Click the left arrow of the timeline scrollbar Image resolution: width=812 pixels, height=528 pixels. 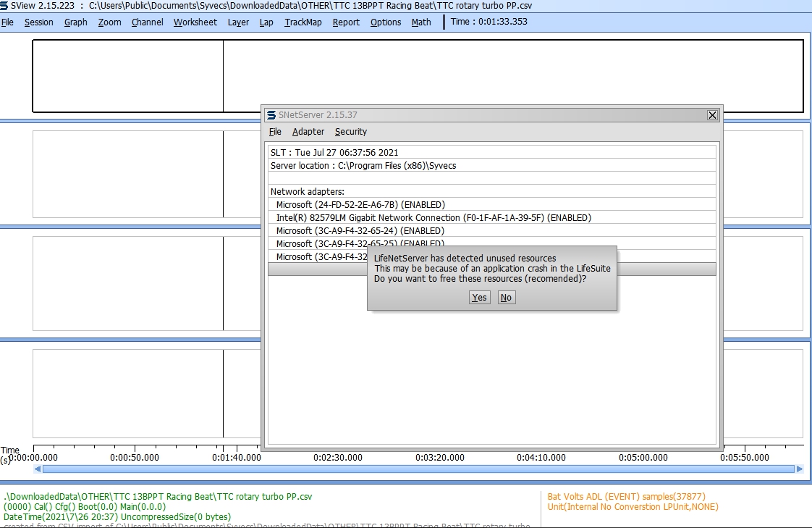[x=38, y=469]
